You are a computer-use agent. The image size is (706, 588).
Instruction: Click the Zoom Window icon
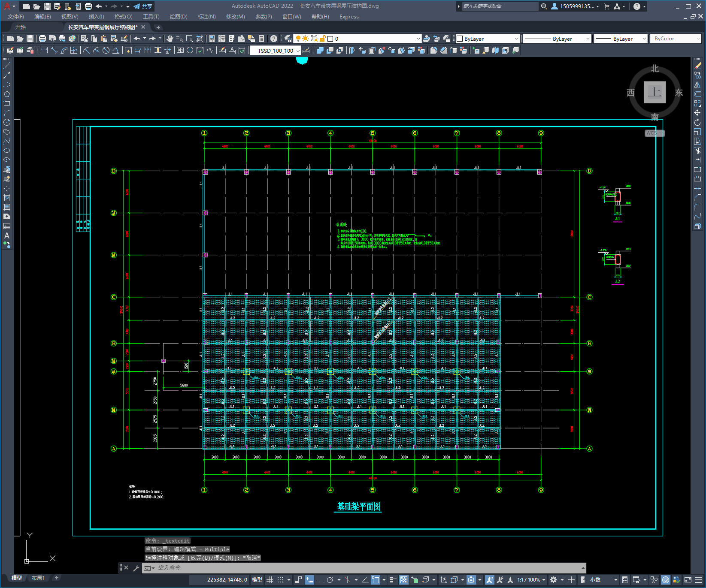(190, 39)
